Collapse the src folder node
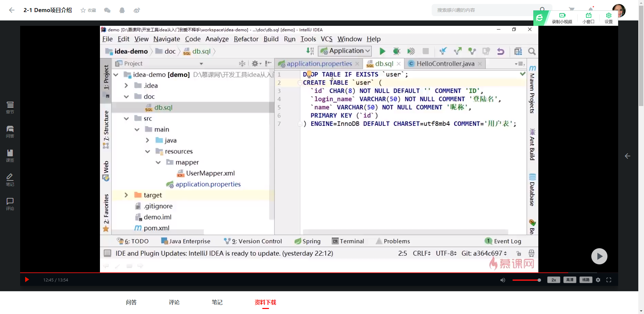644x314 pixels. point(126,118)
